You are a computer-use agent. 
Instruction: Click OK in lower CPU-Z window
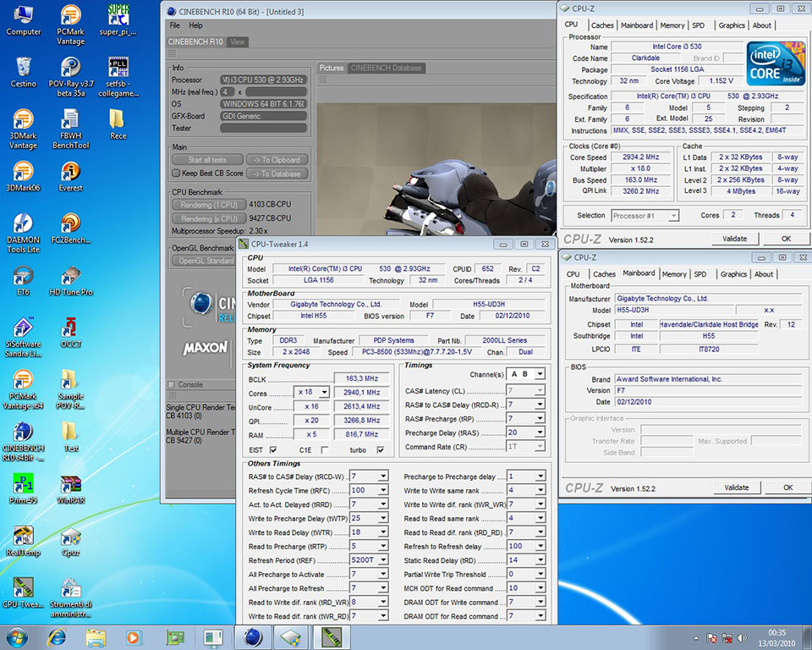coord(787,487)
